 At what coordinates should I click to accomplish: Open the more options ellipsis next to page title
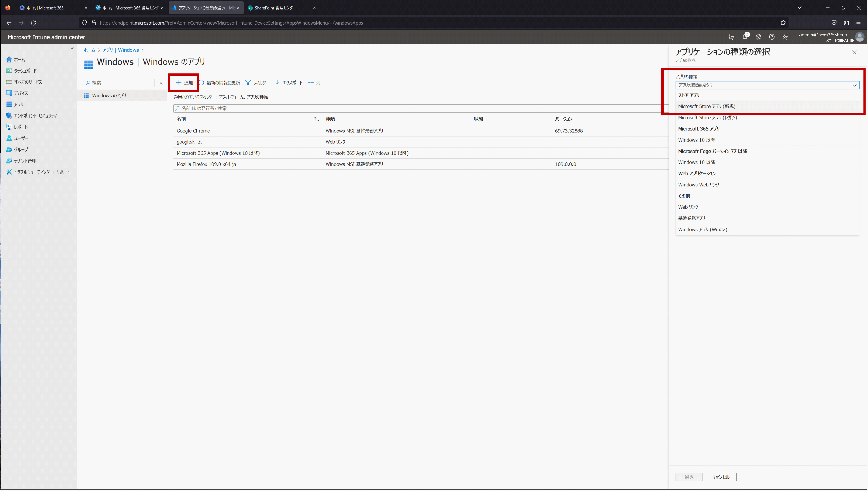click(x=215, y=62)
